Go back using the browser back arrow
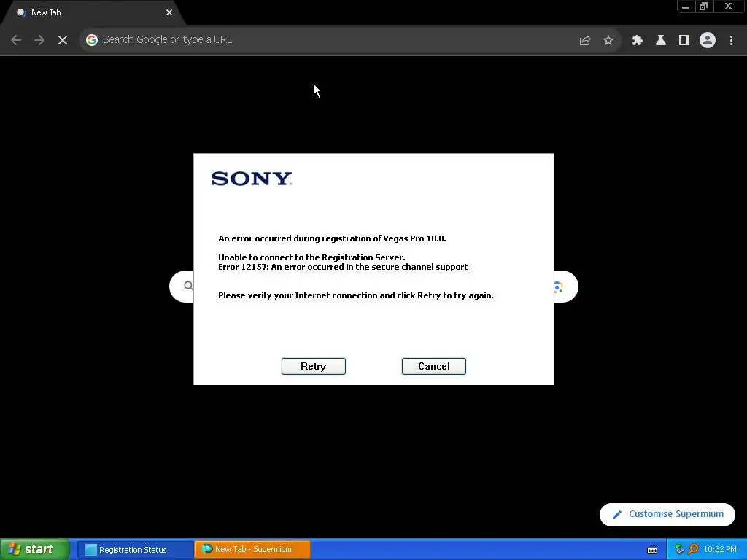747x560 pixels. pos(16,40)
